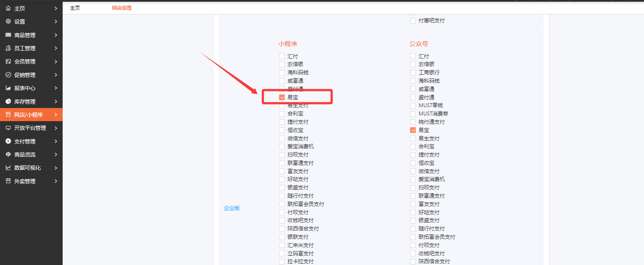The width and height of the screenshot is (644, 265).
Task: Uncheck the 易宝 checkbox under 公众号
Action: (413, 130)
